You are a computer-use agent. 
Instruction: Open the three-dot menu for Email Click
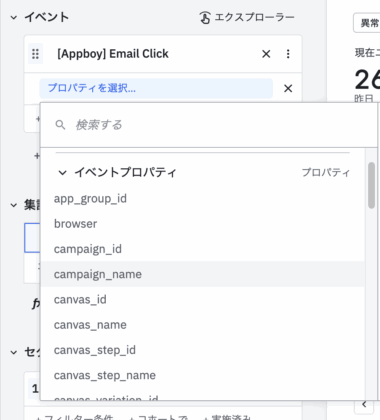[x=288, y=54]
